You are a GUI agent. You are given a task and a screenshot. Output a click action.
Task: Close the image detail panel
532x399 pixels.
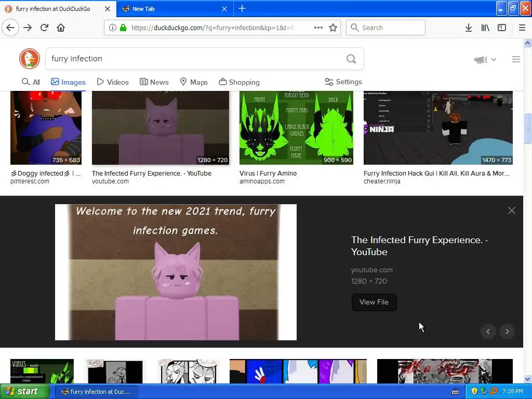pos(512,210)
